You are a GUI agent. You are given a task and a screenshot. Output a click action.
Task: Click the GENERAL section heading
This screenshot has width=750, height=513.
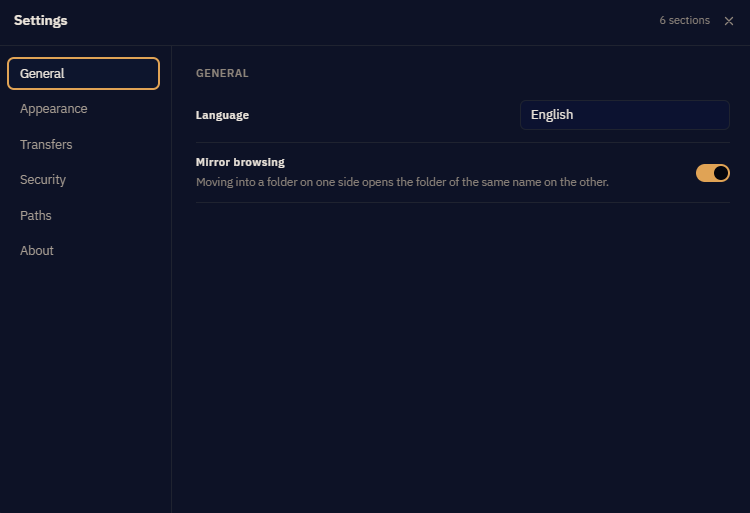(x=222, y=73)
